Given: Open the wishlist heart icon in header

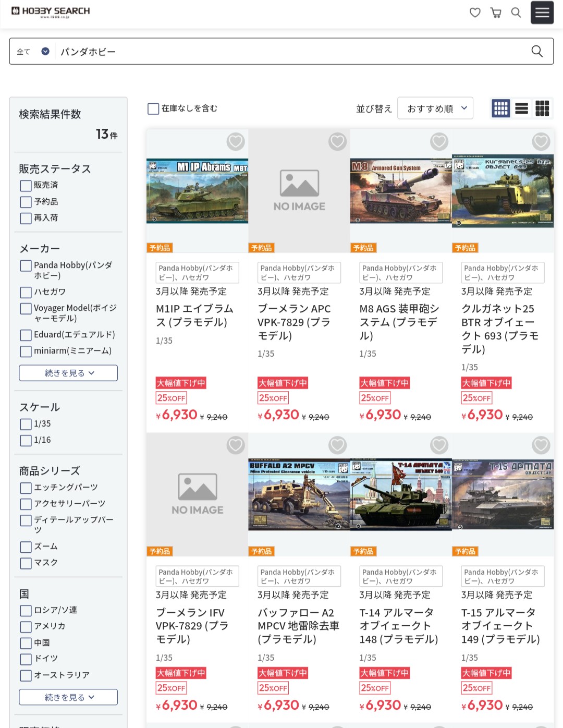Looking at the screenshot, I should click(x=475, y=13).
